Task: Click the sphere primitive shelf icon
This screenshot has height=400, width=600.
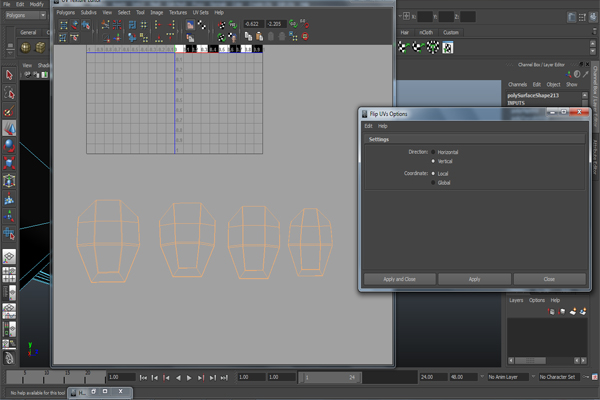Action: coord(26,47)
